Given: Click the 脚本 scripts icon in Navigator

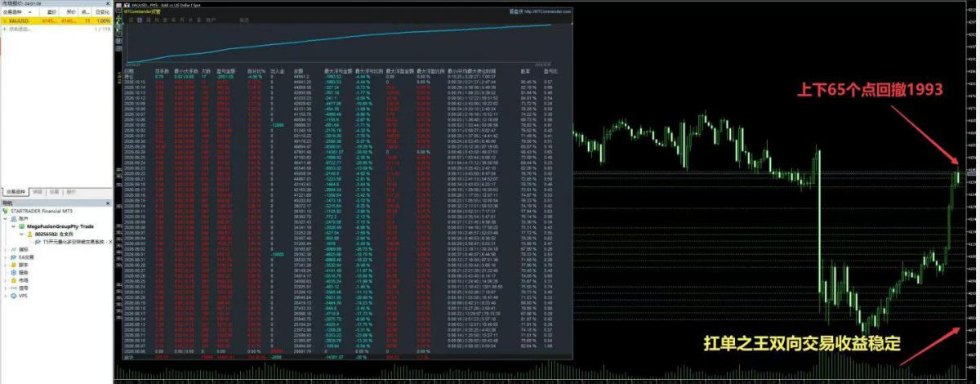Looking at the screenshot, I should 14,265.
